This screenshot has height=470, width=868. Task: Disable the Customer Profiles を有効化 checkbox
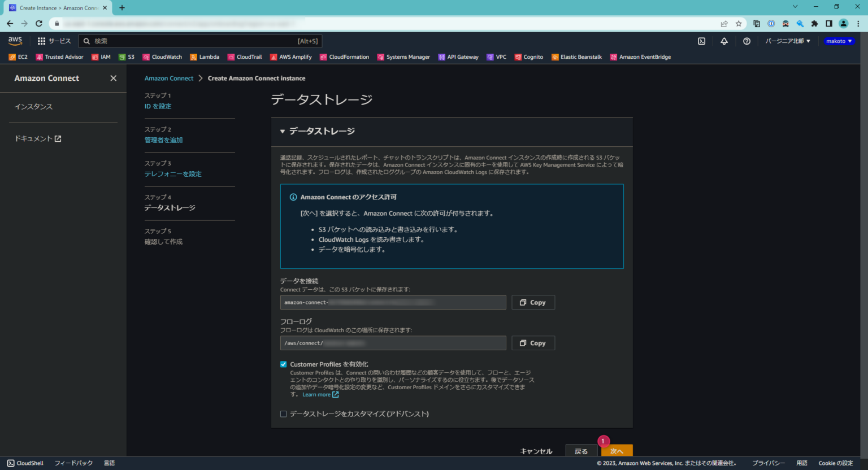[283, 364]
